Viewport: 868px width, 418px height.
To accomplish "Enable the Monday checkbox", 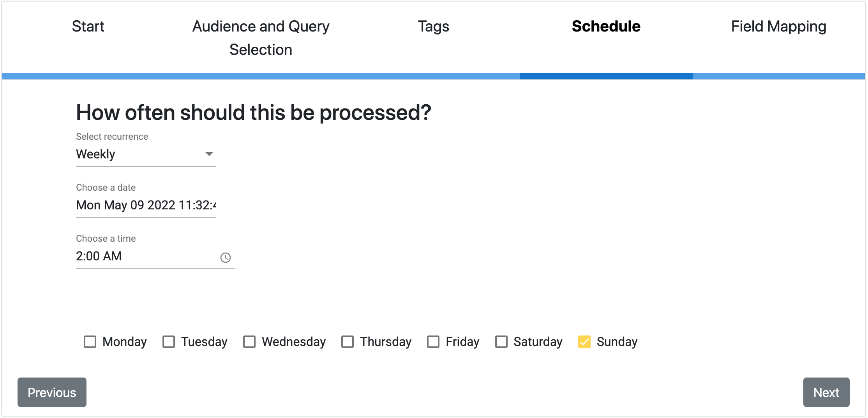I will [90, 342].
